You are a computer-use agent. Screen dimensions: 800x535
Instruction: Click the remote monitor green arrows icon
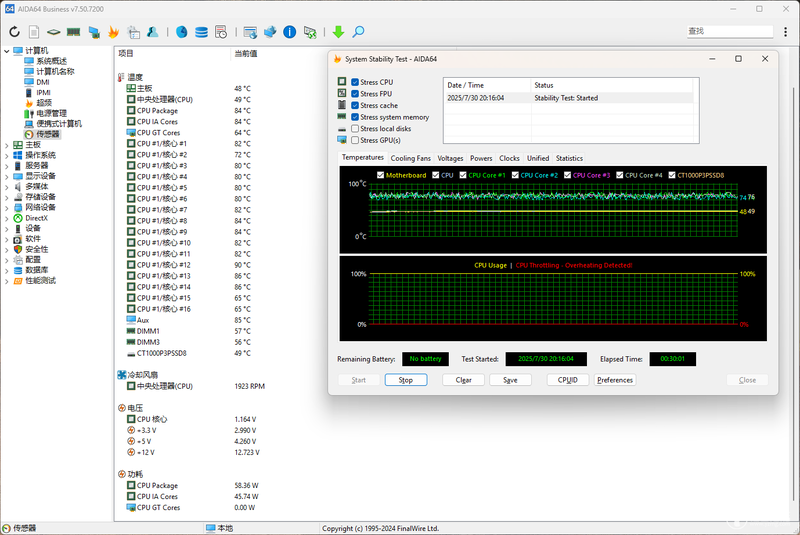(x=310, y=32)
